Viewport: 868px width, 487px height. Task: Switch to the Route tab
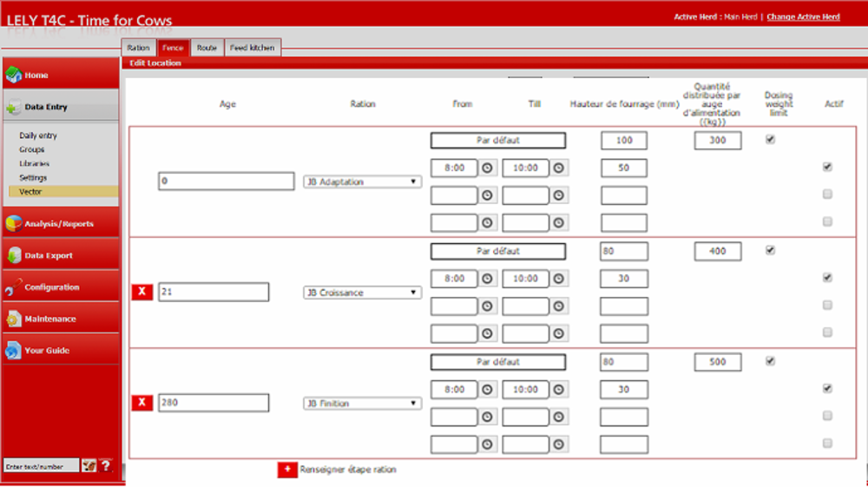tap(207, 48)
